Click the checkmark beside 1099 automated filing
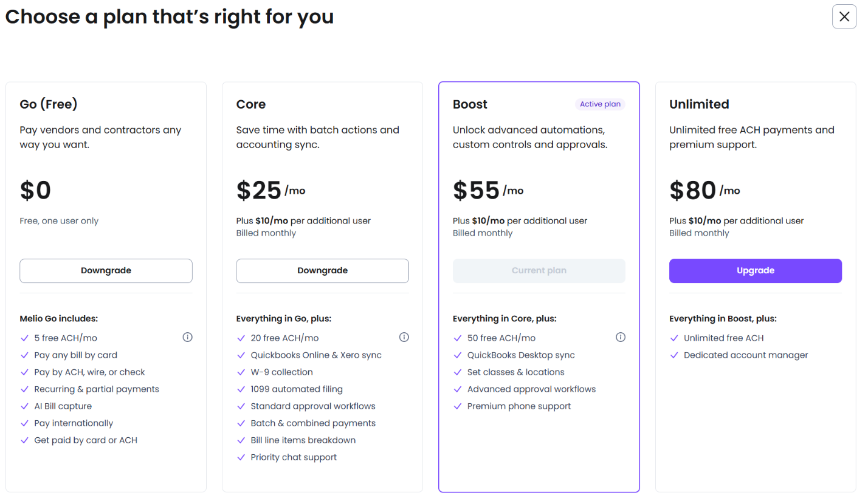The height and width of the screenshot is (501, 868). pos(241,389)
